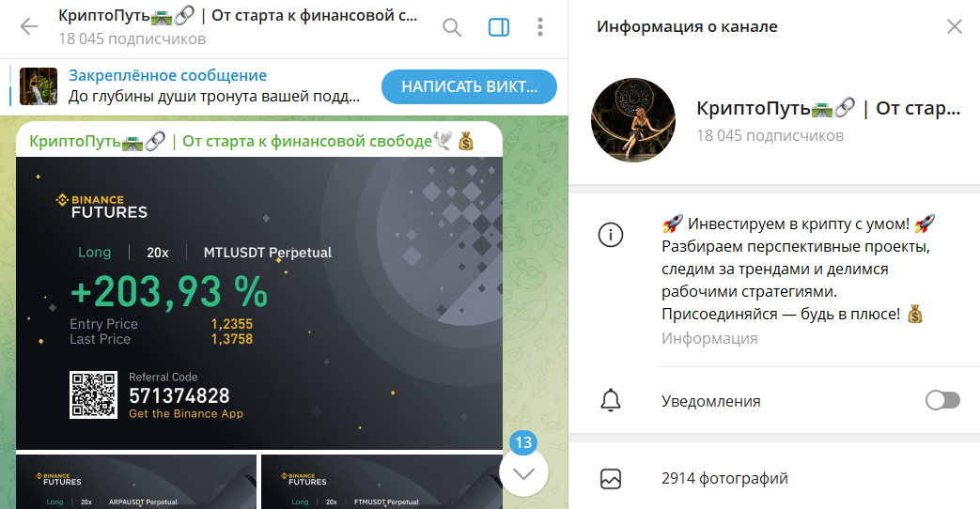Click the photos gallery icon
Screen dimensions: 980x509
611,478
